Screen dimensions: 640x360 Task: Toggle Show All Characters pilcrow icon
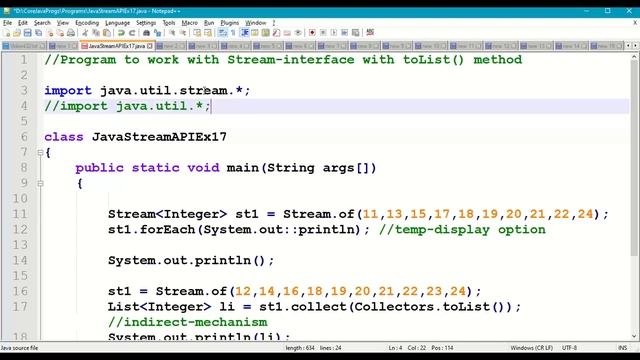pyautogui.click(x=233, y=33)
